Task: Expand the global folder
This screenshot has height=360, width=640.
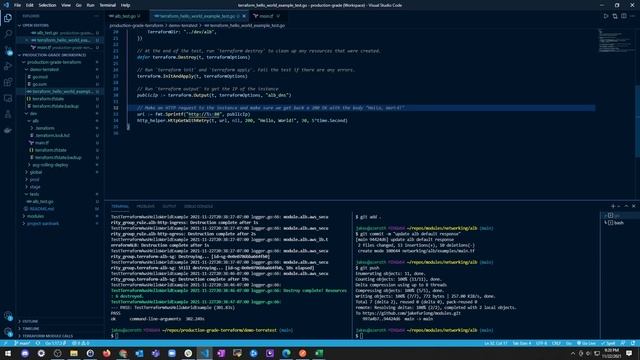Action: pyautogui.click(x=36, y=172)
